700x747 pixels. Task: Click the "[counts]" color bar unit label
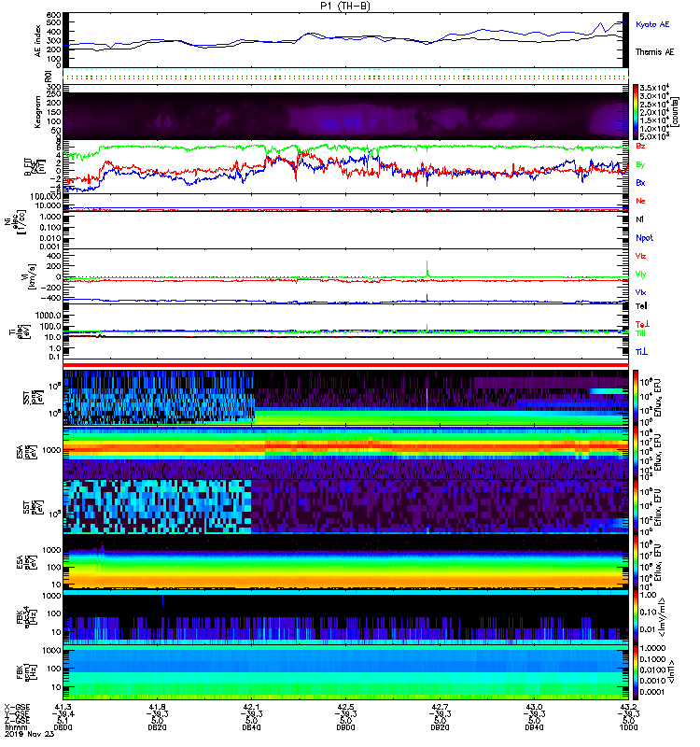pos(676,112)
